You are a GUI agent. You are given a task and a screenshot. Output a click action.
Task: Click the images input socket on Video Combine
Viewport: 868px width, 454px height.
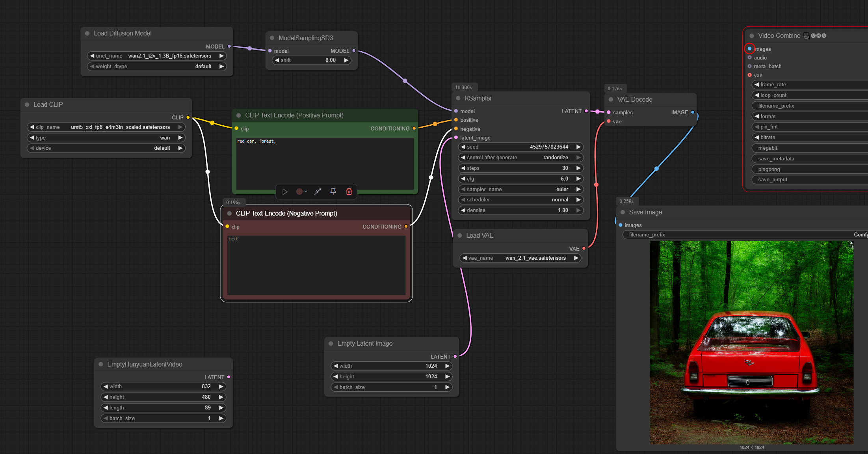point(749,49)
